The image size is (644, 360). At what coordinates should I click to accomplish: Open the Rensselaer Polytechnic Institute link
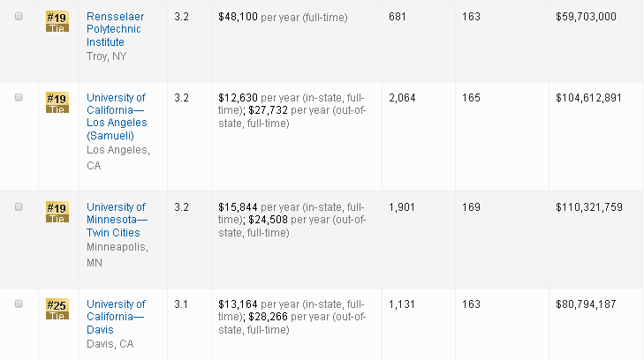point(117,29)
